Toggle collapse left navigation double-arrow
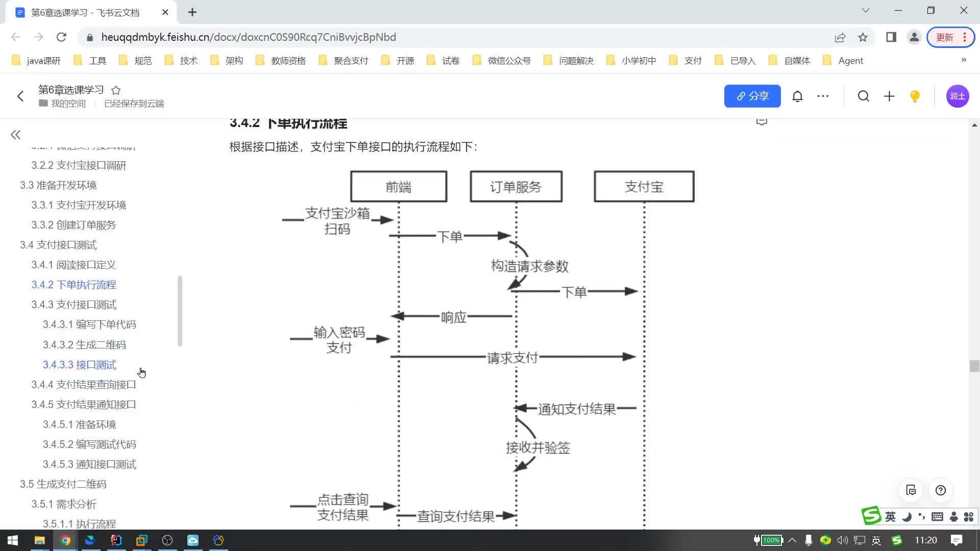 pos(15,135)
